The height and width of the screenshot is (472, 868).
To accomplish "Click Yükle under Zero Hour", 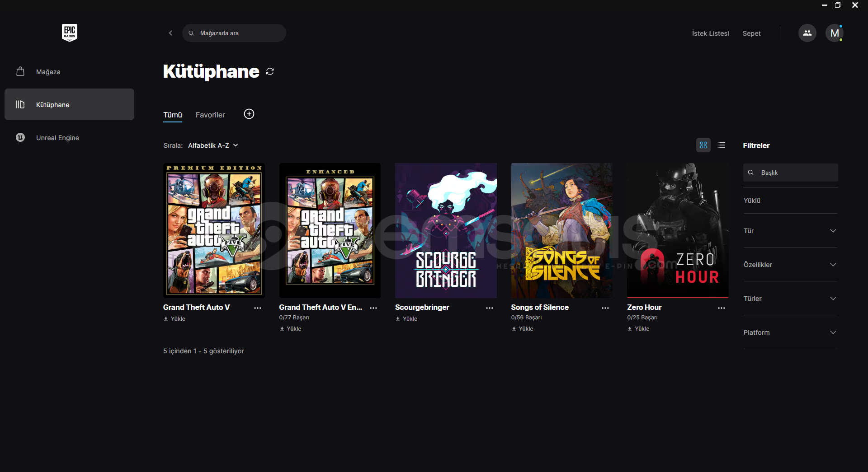I will pos(638,329).
